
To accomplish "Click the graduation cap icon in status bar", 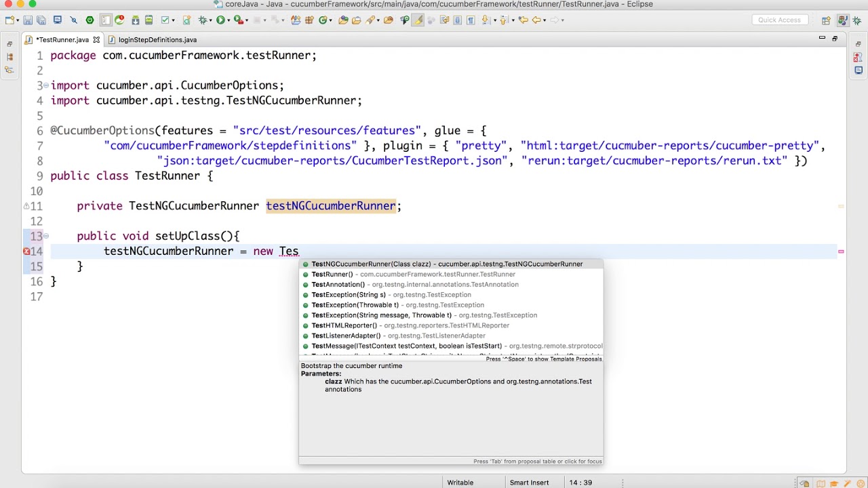I will coord(834,483).
